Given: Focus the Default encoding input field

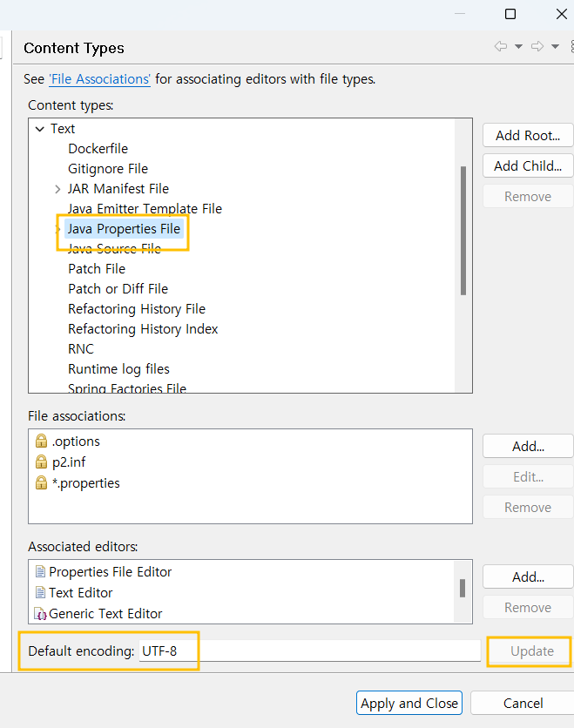Looking at the screenshot, I should (310, 650).
